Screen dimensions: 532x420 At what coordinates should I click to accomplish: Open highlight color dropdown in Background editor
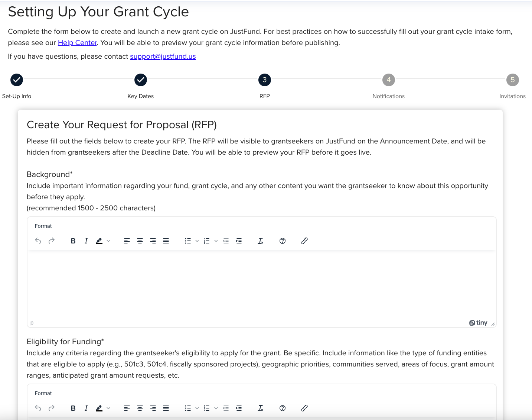(x=108, y=241)
